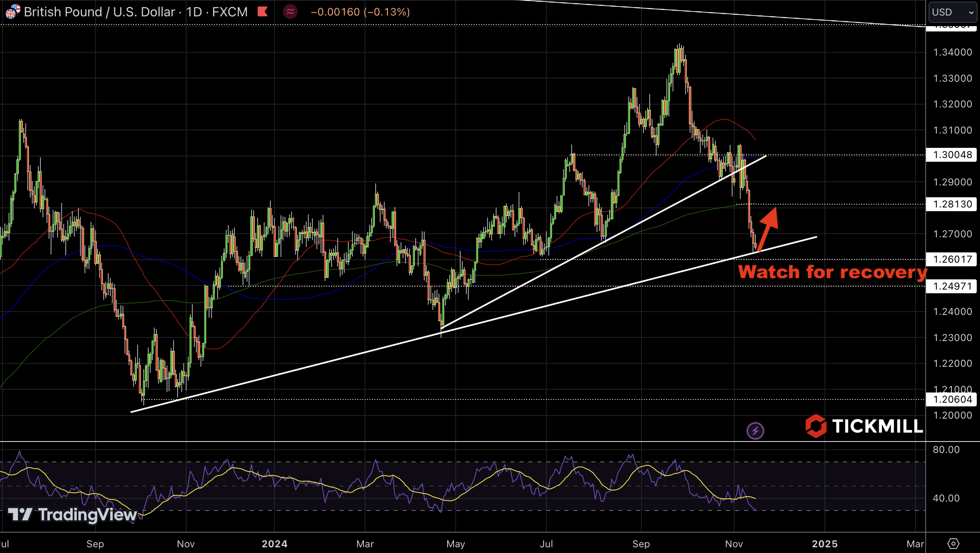The height and width of the screenshot is (553, 980).
Task: Click the 1.20604 price level label
Action: coord(952,399)
